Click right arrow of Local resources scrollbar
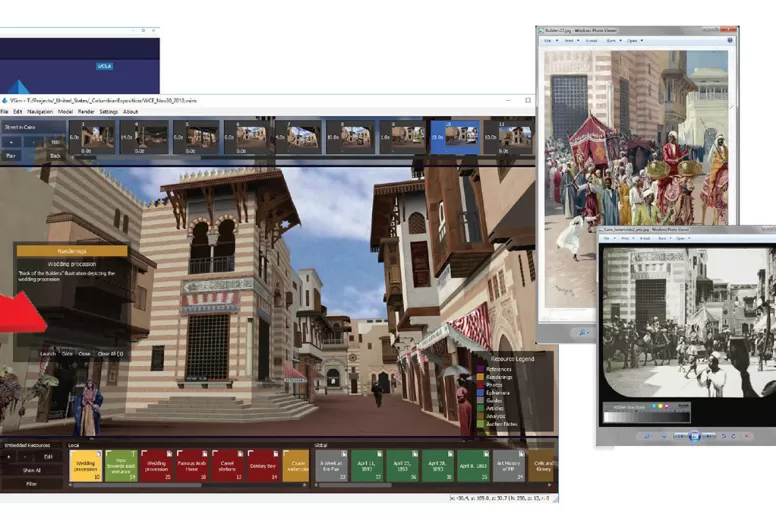The height and width of the screenshot is (517, 776). (x=304, y=485)
